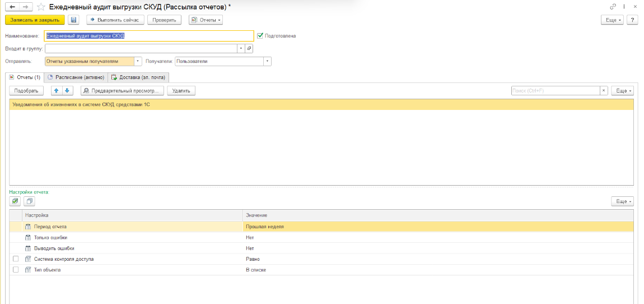Tick the Тип объекта setting checkbox
Viewport: 644px width, 304px height.
[x=16, y=270]
